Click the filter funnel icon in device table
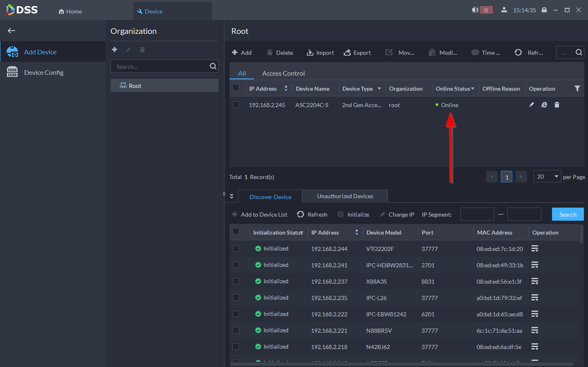This screenshot has height=367, width=588. (577, 88)
